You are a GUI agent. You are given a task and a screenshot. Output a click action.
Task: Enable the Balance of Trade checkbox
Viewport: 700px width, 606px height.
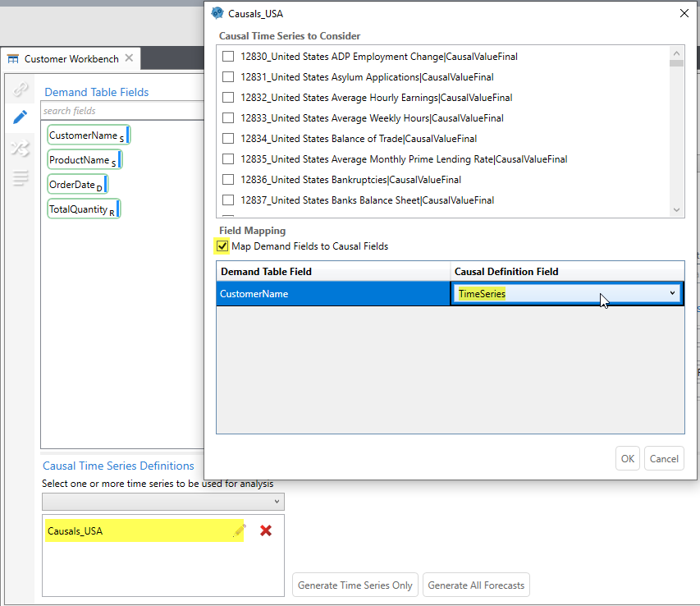tap(229, 139)
